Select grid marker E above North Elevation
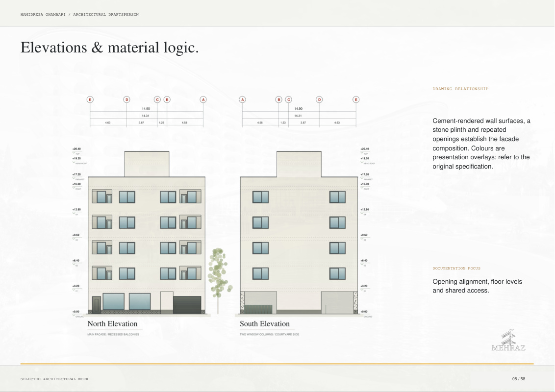Image resolution: width=555 pixels, height=392 pixels. (x=90, y=100)
